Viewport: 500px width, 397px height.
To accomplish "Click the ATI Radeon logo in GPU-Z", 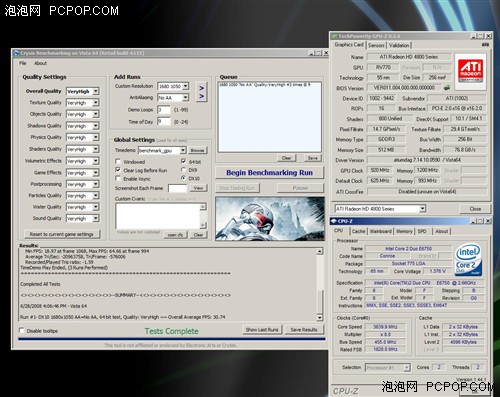I will (x=470, y=71).
